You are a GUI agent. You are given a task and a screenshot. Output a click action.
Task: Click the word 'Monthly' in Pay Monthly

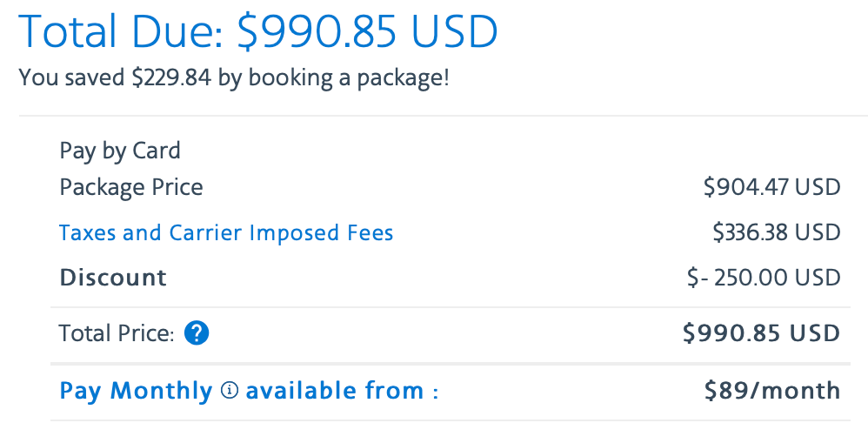tap(161, 392)
